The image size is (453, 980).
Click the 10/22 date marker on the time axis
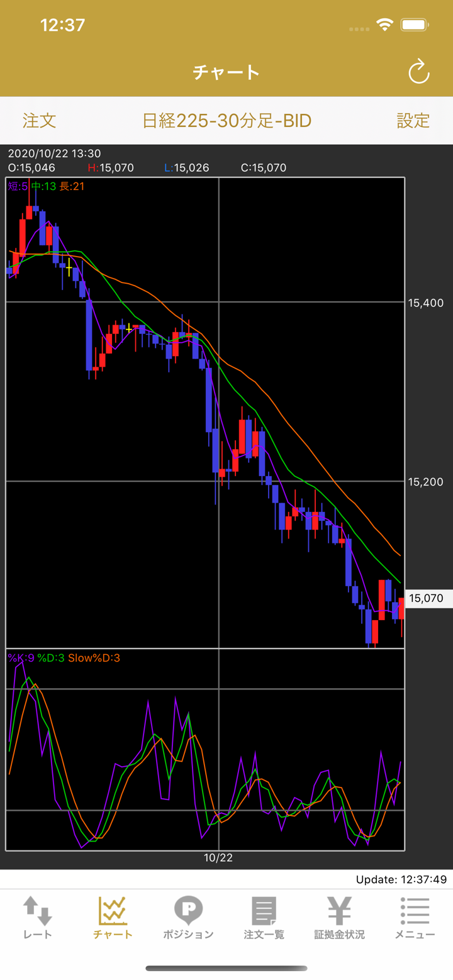(218, 858)
